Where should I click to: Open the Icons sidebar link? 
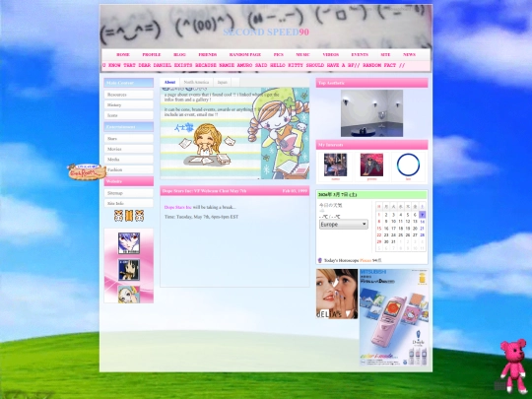tap(129, 115)
